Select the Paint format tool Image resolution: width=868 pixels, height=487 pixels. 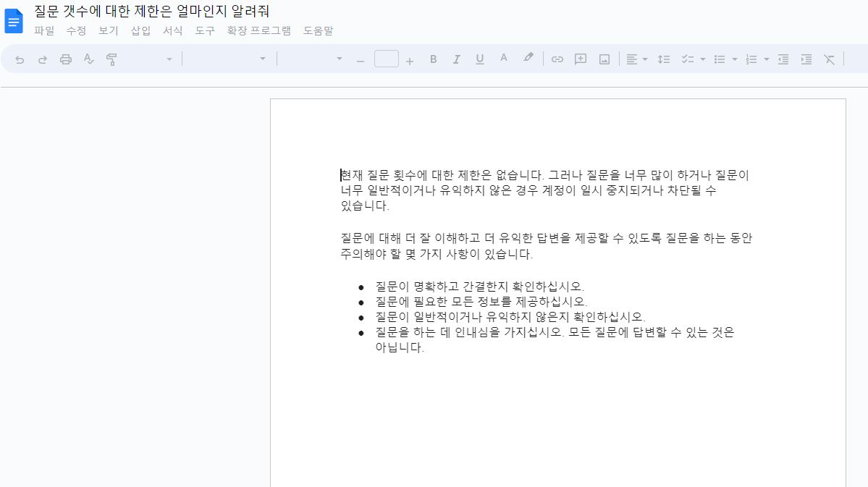[x=111, y=59]
